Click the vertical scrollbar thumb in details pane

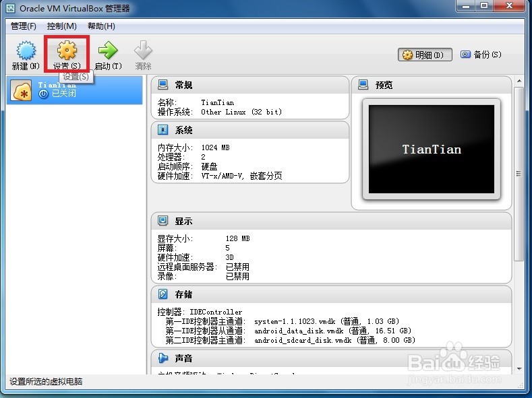[x=519, y=174]
